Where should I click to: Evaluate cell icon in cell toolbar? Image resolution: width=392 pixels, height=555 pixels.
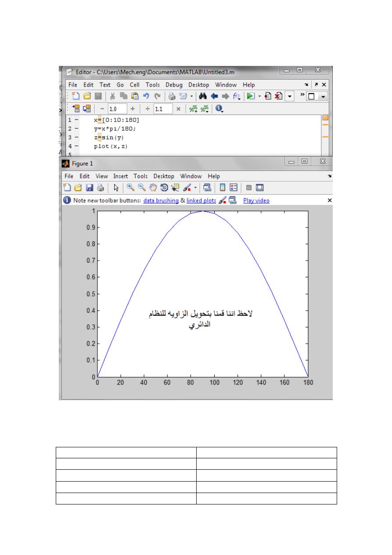[76, 109]
